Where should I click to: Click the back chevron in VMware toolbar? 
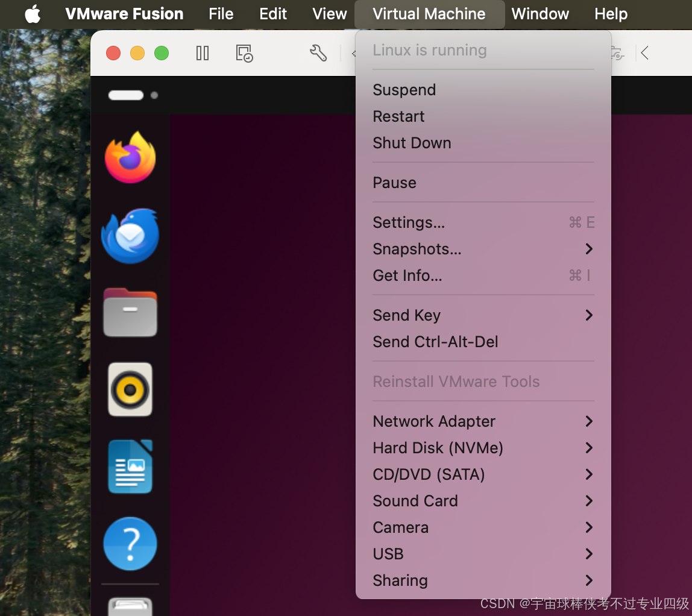pos(644,53)
